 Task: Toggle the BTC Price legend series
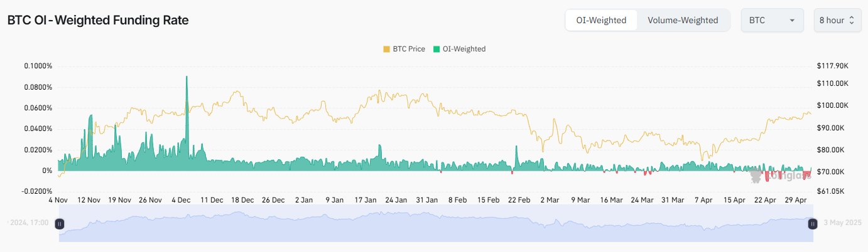pyautogui.click(x=409, y=49)
